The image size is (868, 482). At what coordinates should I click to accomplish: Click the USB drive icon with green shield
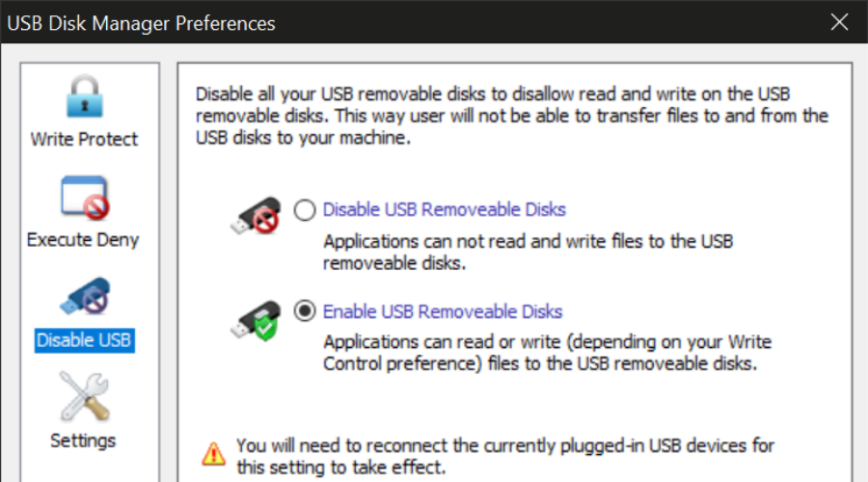tap(255, 316)
